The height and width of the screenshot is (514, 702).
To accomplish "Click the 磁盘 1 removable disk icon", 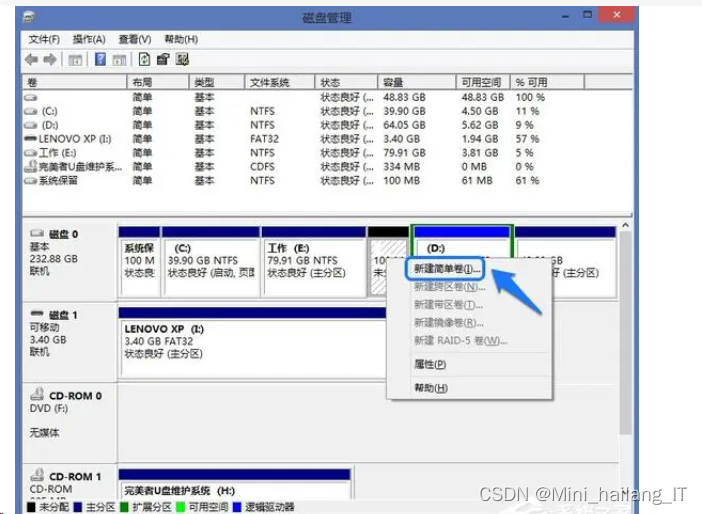I will pyautogui.click(x=37, y=313).
